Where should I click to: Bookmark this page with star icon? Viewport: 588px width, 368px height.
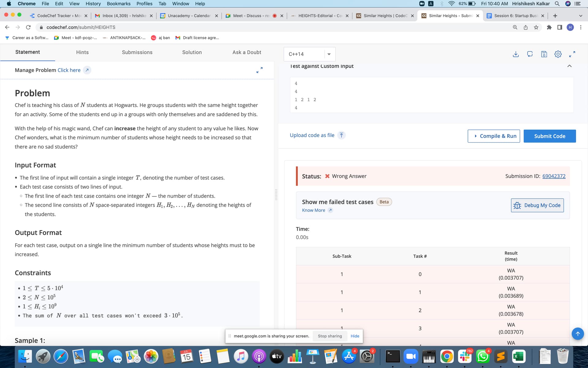tap(536, 27)
